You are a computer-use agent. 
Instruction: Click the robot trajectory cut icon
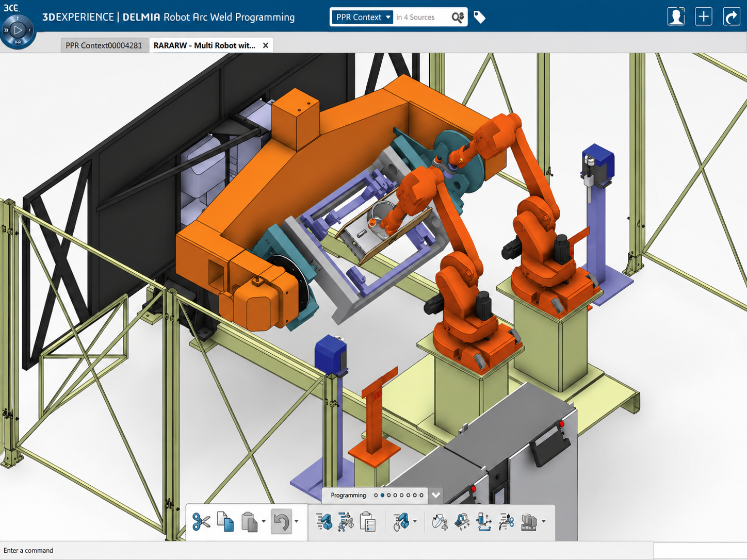coord(507,522)
